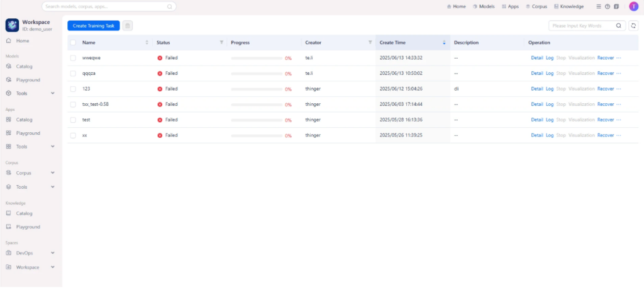Toggle the select-all checkbox in table header

tap(73, 43)
